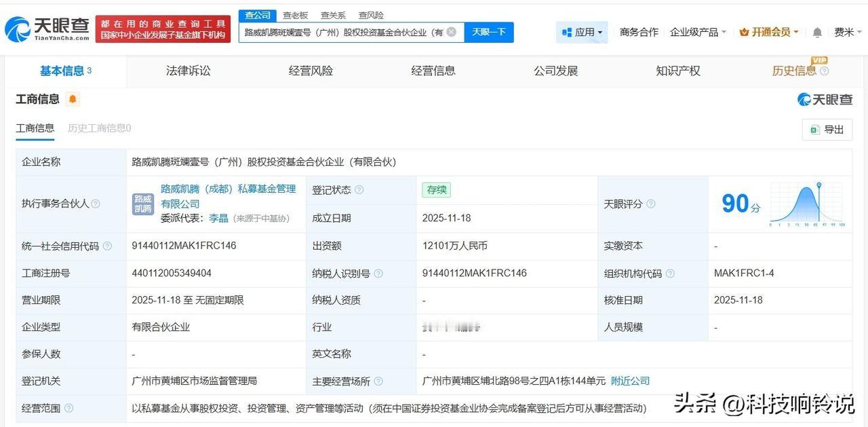Select the 历史工商信息0 sub-tab
The image size is (868, 427).
click(99, 128)
